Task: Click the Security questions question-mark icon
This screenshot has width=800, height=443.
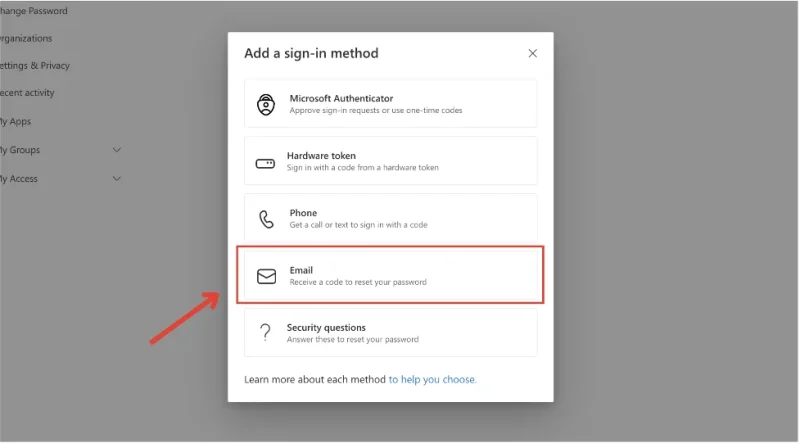Action: click(x=265, y=332)
